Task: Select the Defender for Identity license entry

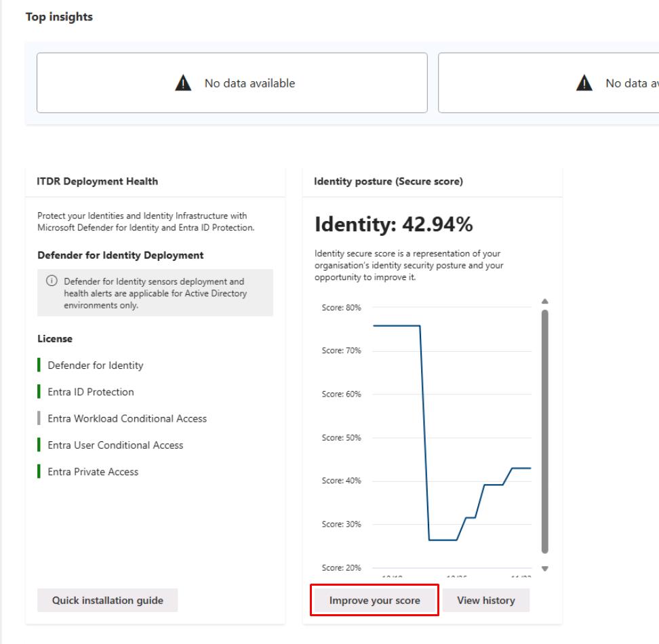Action: [95, 365]
